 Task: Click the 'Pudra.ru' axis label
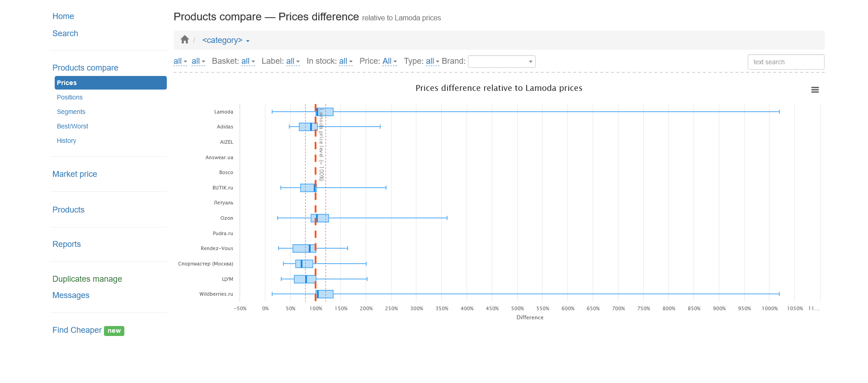[x=223, y=233]
